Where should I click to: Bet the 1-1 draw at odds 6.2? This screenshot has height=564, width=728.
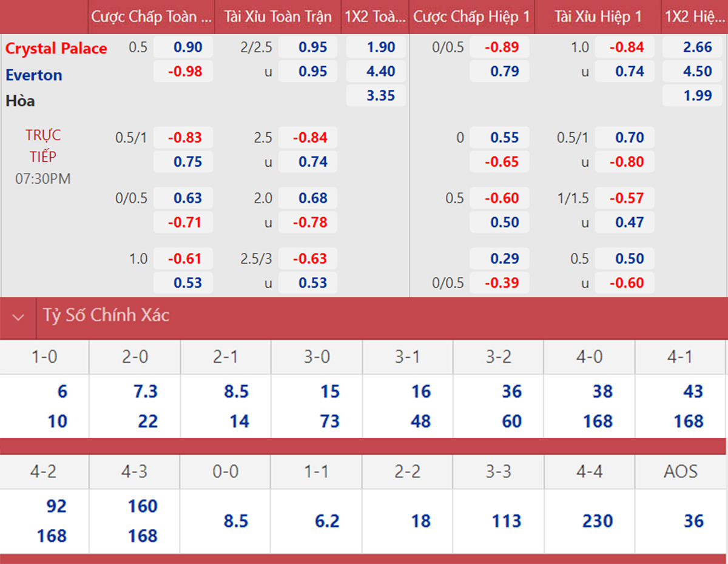point(327,522)
